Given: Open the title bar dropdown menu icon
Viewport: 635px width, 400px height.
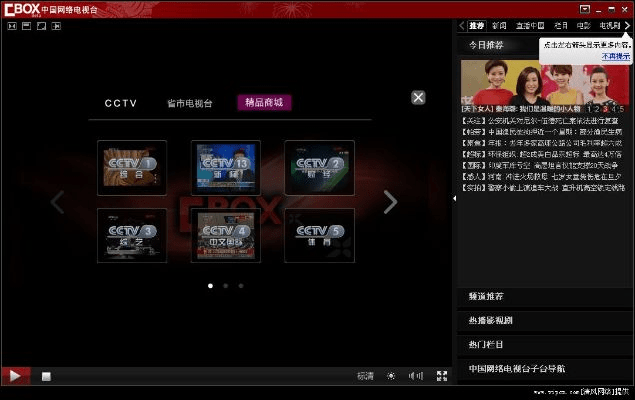Looking at the screenshot, I should point(585,9).
